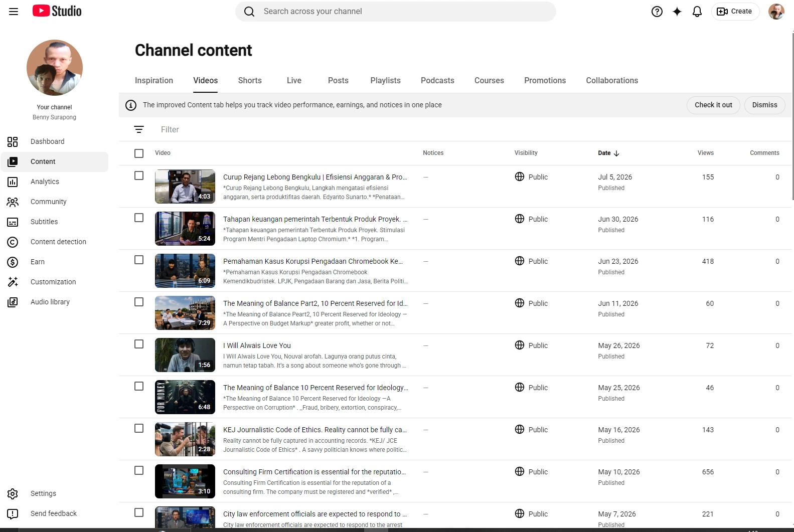
Task: Open account avatar menu at top right
Action: click(776, 12)
